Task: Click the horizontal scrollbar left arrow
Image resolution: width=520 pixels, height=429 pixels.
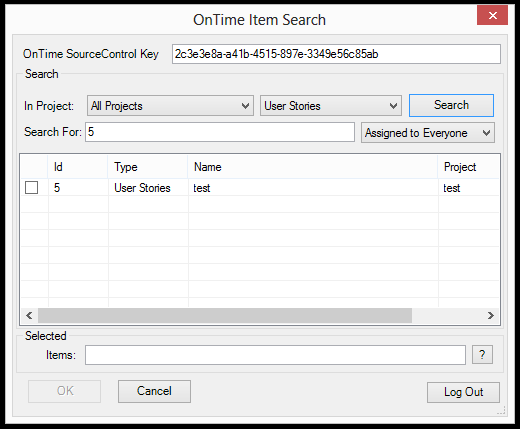Action: tap(29, 315)
